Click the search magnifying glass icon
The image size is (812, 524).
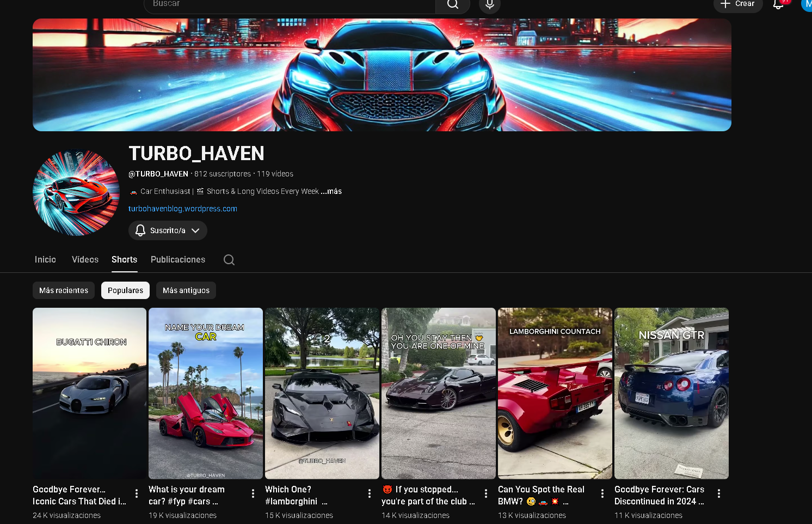[452, 4]
